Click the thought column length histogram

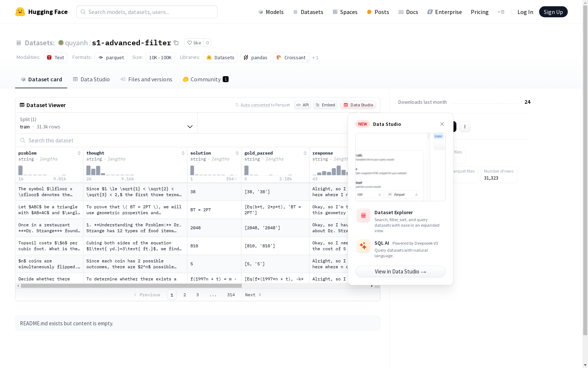[x=110, y=170]
